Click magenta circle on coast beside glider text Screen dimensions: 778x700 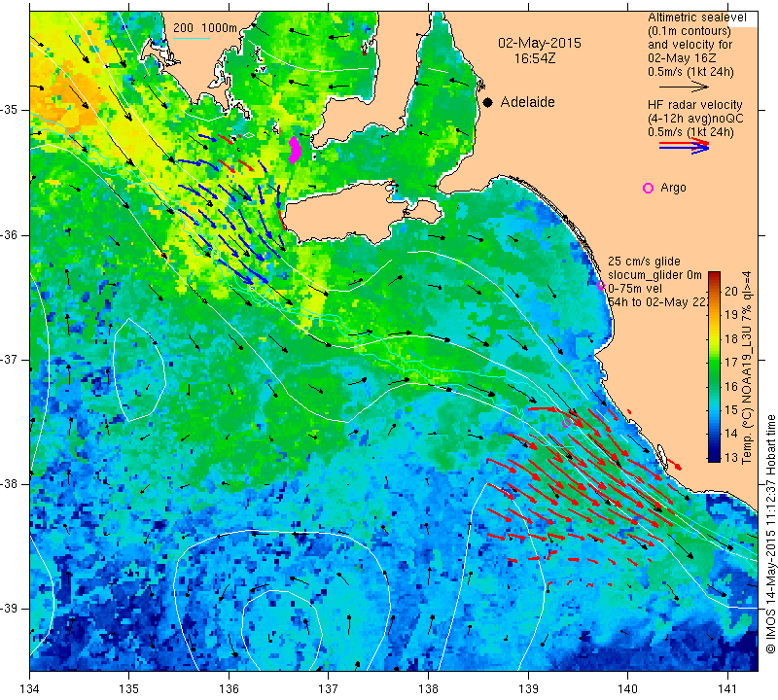[x=601, y=285]
